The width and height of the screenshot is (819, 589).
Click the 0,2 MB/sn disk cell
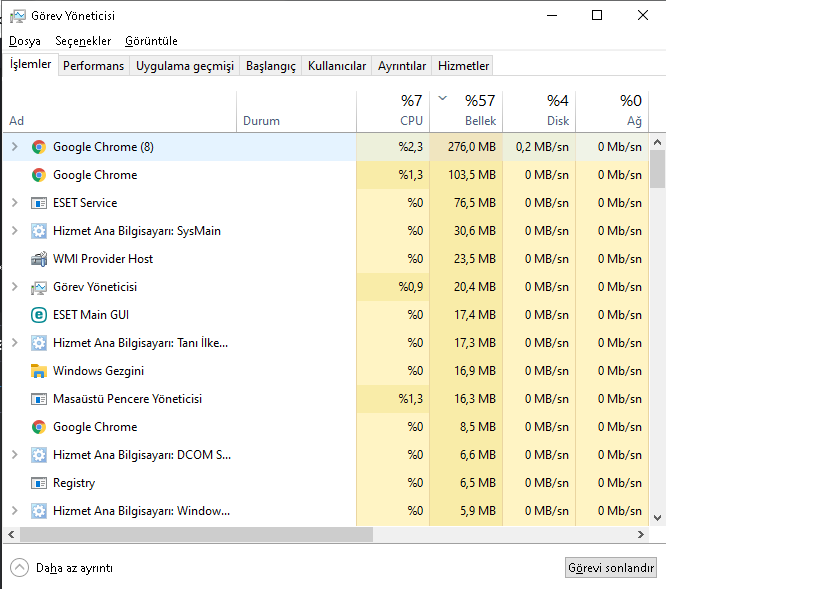[539, 147]
